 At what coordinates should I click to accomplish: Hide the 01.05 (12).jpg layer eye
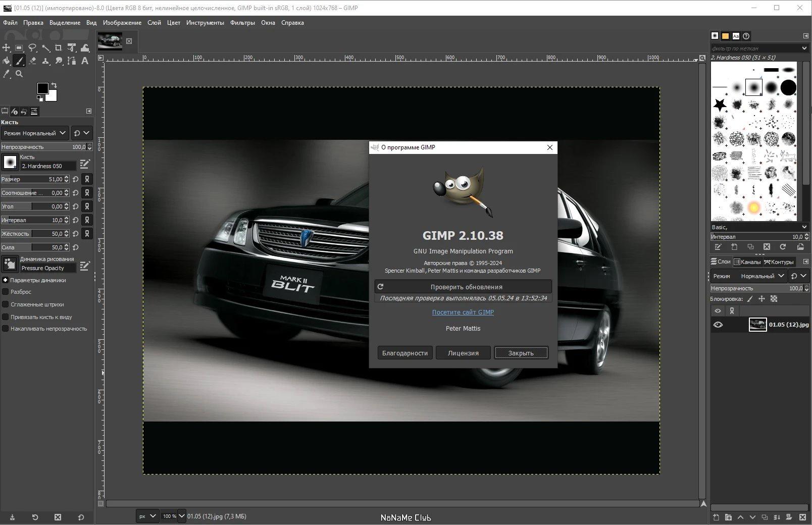(x=718, y=325)
